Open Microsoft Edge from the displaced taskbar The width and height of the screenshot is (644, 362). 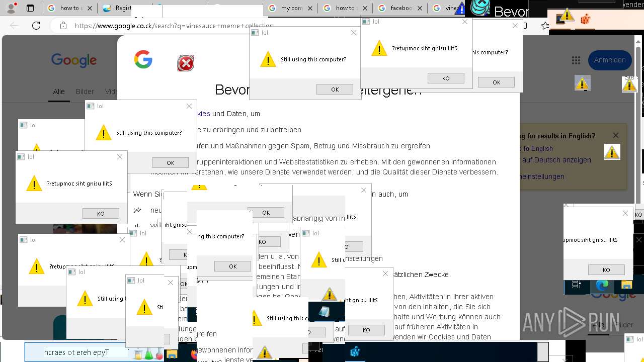pos(602,285)
